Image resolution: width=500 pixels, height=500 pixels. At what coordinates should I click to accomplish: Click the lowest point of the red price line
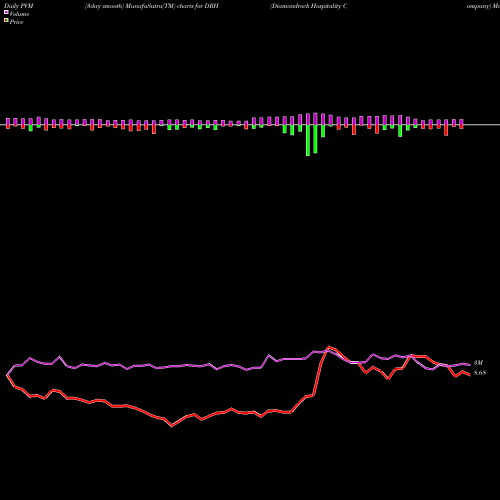coord(172,426)
